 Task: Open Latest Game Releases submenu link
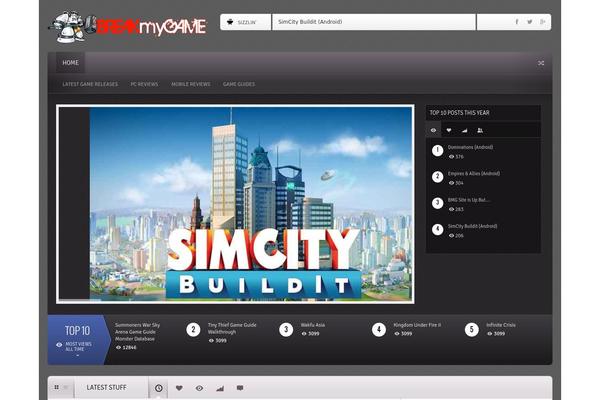click(90, 84)
